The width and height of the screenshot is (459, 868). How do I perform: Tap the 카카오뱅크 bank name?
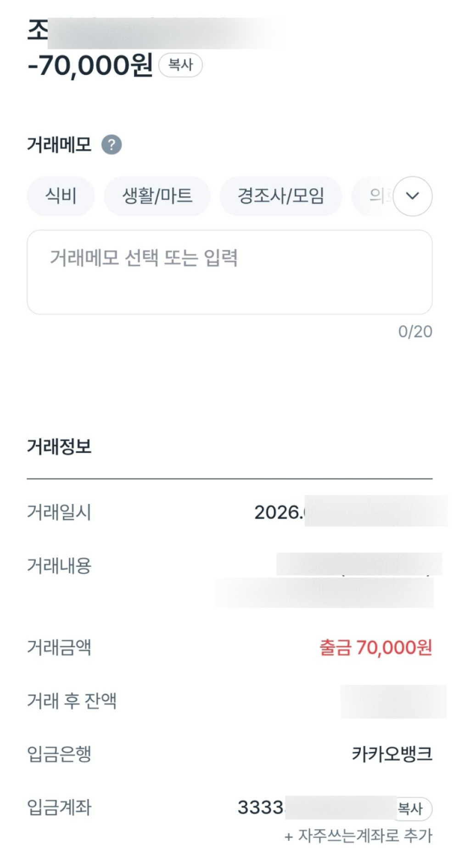pyautogui.click(x=392, y=754)
